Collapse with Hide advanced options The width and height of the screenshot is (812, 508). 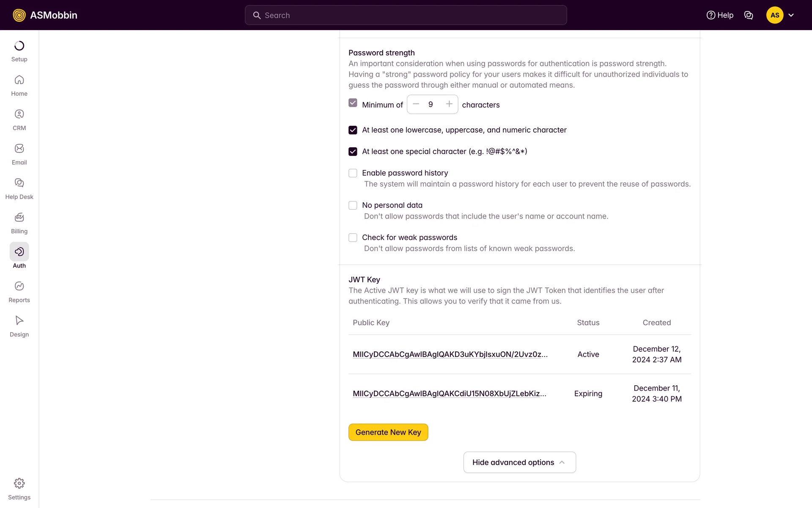click(519, 462)
